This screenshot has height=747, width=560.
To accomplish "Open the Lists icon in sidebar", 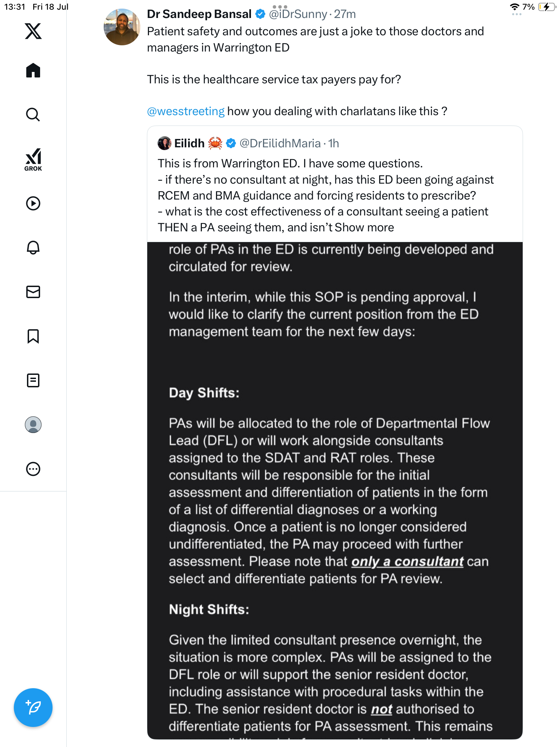I will tap(33, 380).
